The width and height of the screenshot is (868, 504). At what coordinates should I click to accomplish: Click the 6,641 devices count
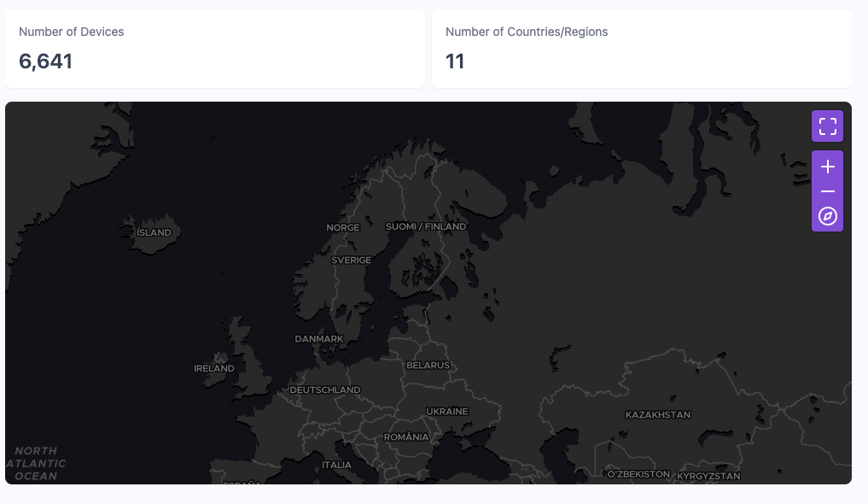tap(46, 62)
